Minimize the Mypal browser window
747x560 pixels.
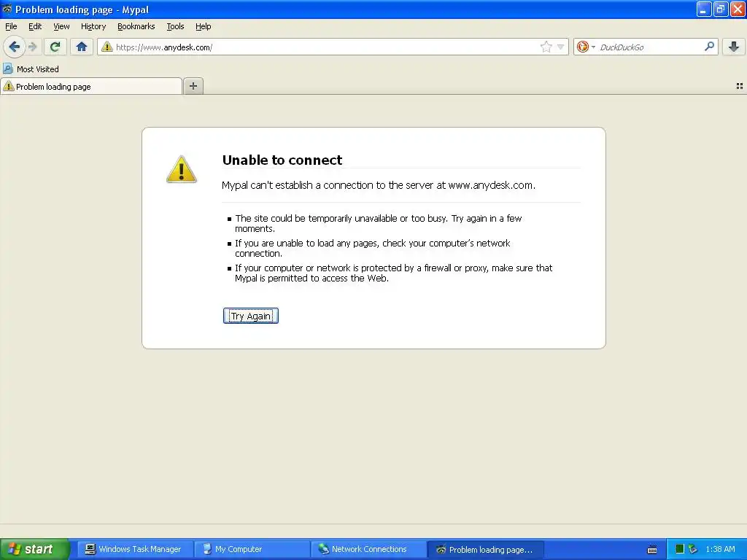click(x=704, y=9)
